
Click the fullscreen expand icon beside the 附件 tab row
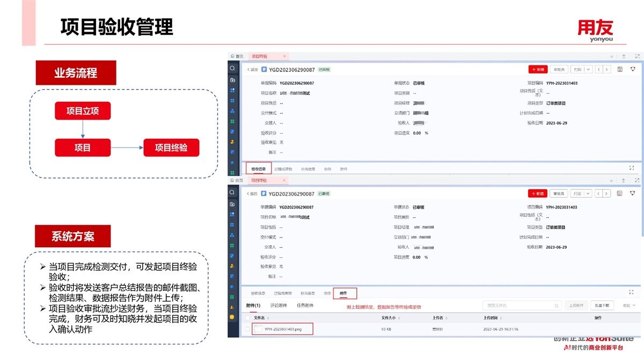[x=631, y=293]
